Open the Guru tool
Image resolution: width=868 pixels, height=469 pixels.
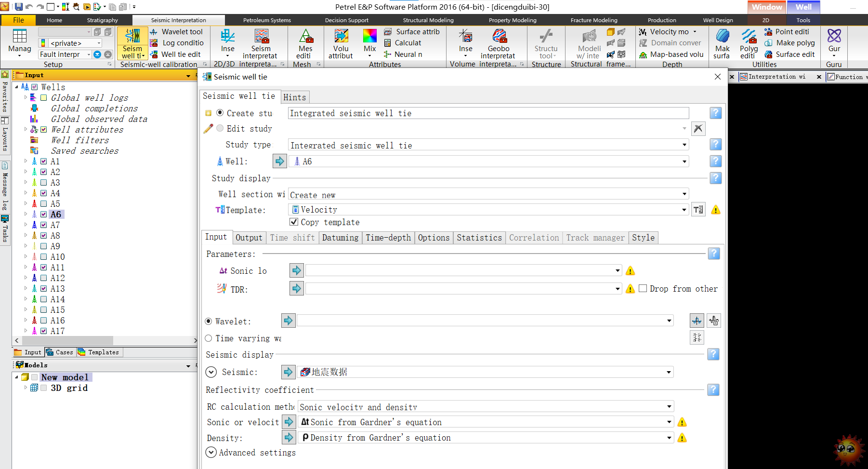tap(834, 42)
